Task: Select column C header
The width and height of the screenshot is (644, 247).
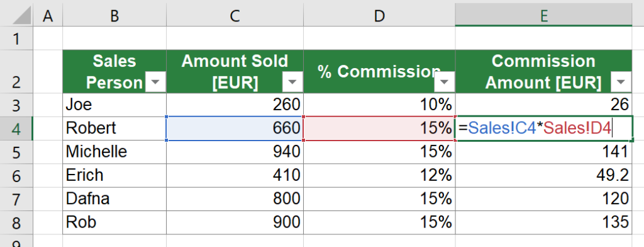Action: click(235, 16)
